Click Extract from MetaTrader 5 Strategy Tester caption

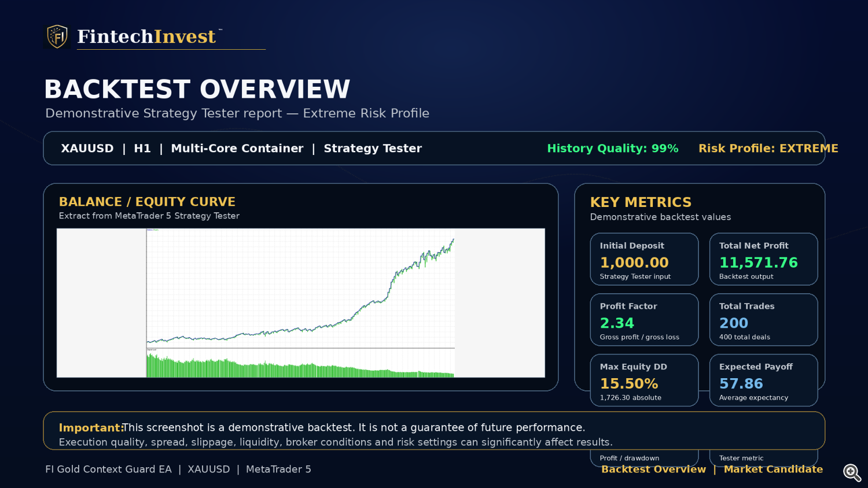pyautogui.click(x=149, y=216)
